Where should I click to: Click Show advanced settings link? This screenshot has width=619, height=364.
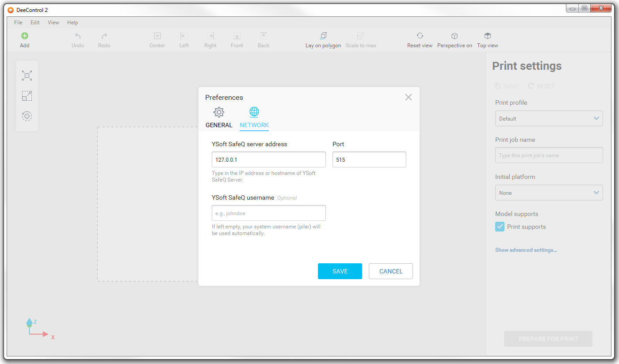(x=526, y=250)
